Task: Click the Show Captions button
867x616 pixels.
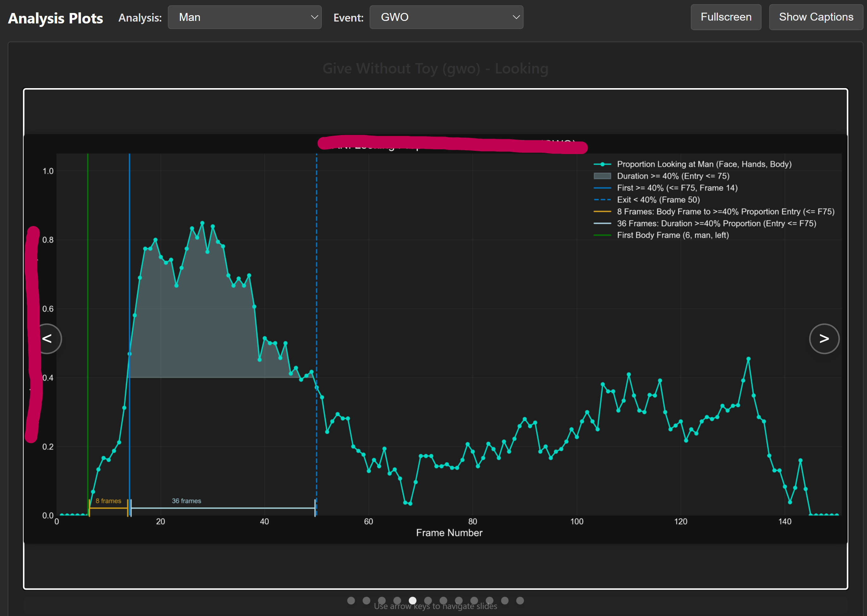Action: 816,17
